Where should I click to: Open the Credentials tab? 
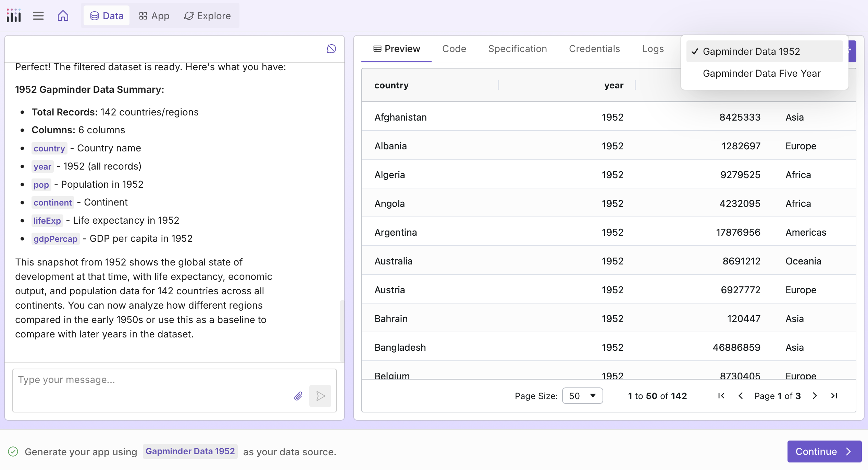[x=594, y=49]
